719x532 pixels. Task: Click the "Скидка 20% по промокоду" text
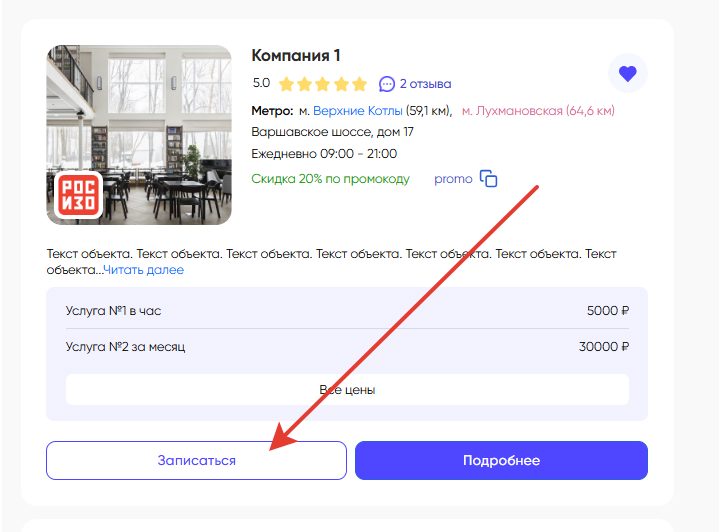330,179
